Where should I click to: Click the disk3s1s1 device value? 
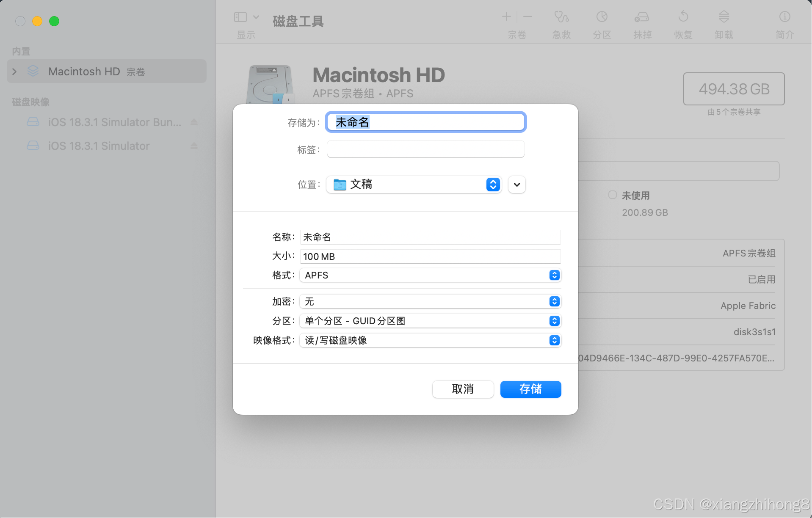pyautogui.click(x=754, y=332)
